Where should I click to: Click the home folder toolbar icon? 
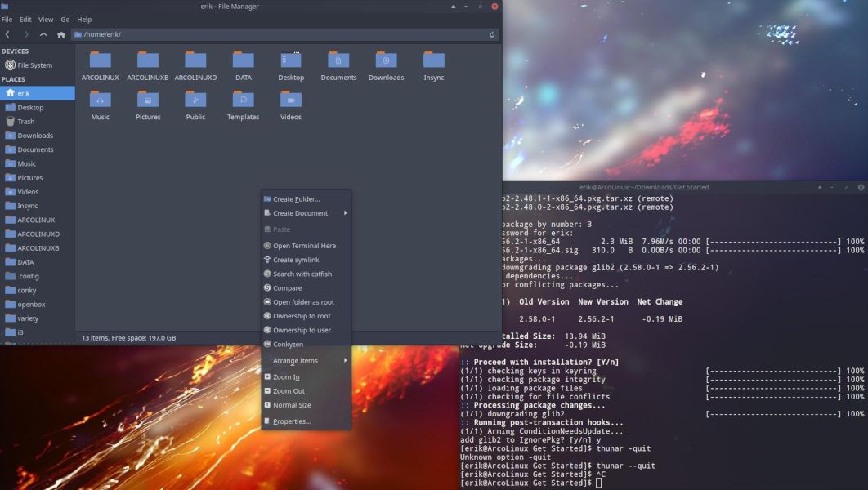pyautogui.click(x=60, y=34)
